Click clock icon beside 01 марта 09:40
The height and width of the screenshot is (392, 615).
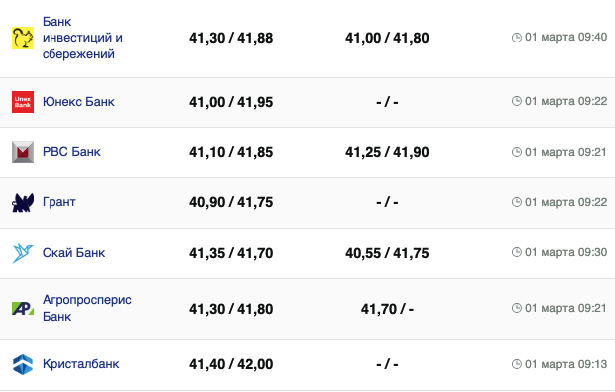pos(517,38)
